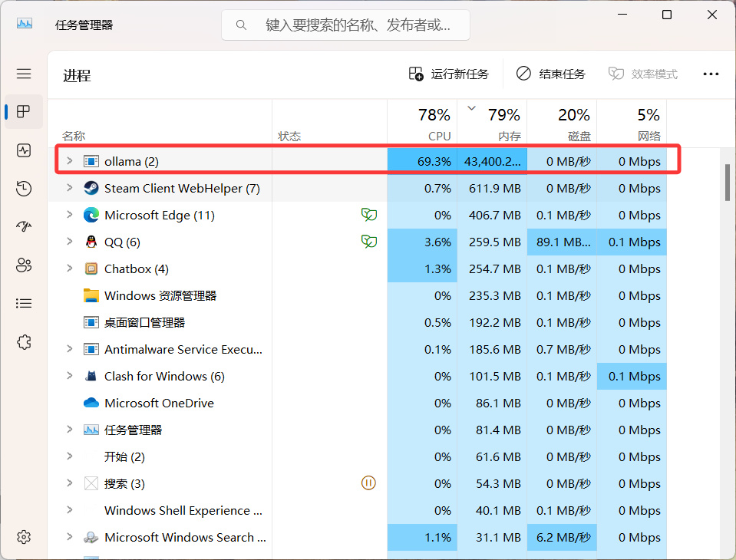Click the Steam Client WebHelper icon
The width and height of the screenshot is (736, 560).
pos(91,188)
